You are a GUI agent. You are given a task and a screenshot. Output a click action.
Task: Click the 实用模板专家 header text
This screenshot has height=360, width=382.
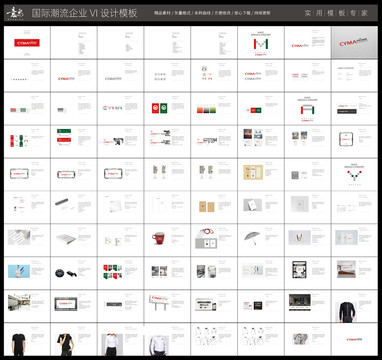(x=336, y=13)
